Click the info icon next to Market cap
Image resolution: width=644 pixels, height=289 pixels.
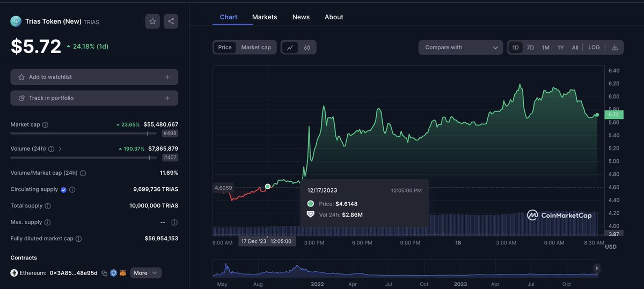45,125
